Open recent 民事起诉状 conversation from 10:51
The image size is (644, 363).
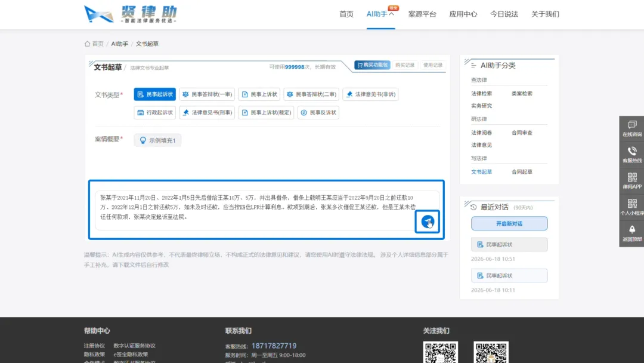click(509, 245)
